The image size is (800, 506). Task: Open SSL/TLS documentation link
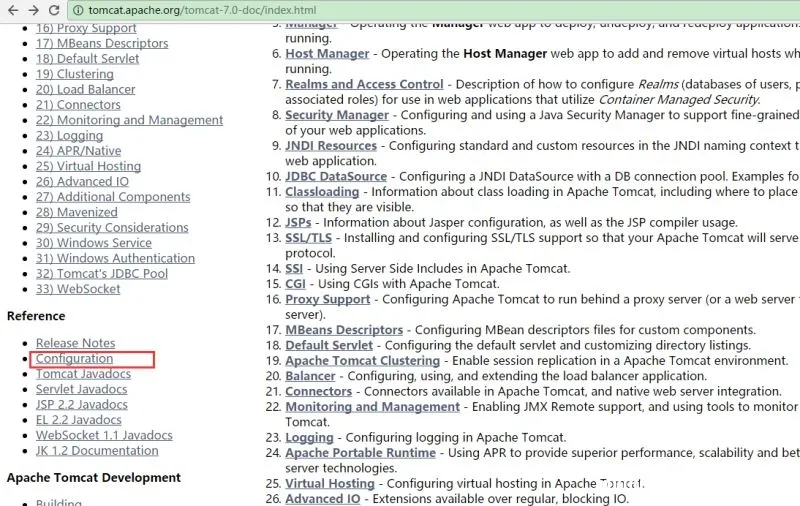pyautogui.click(x=308, y=237)
